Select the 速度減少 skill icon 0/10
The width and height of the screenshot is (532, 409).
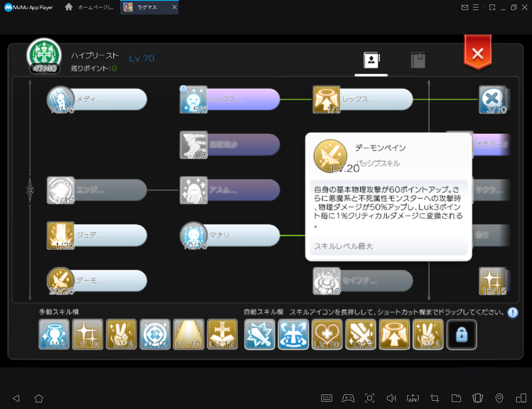[194, 145]
